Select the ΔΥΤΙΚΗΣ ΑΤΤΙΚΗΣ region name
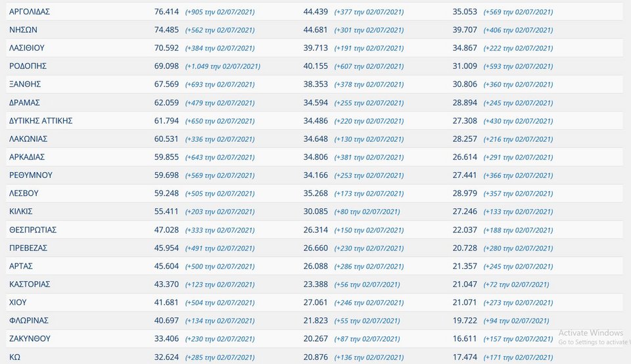Viewport: 631px width, 364px height. click(41, 121)
